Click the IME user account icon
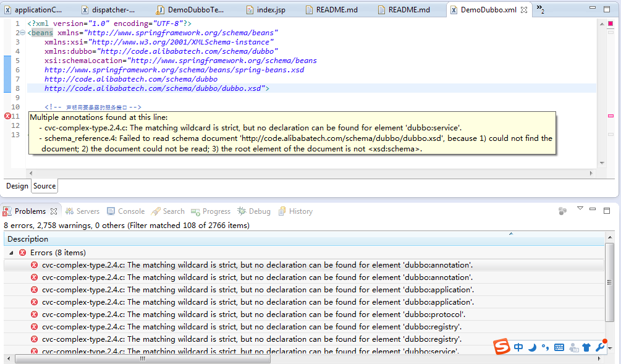621x364 pixels. (x=573, y=347)
